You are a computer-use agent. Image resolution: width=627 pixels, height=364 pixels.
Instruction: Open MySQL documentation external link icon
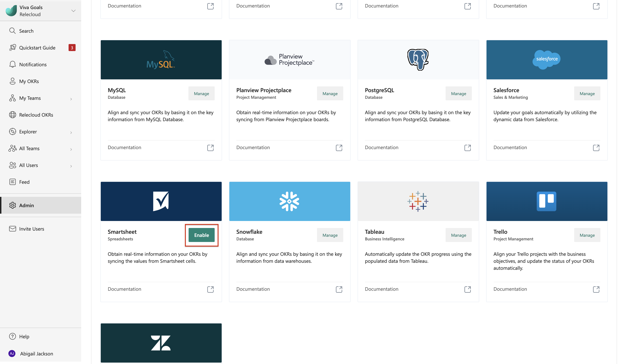click(210, 148)
